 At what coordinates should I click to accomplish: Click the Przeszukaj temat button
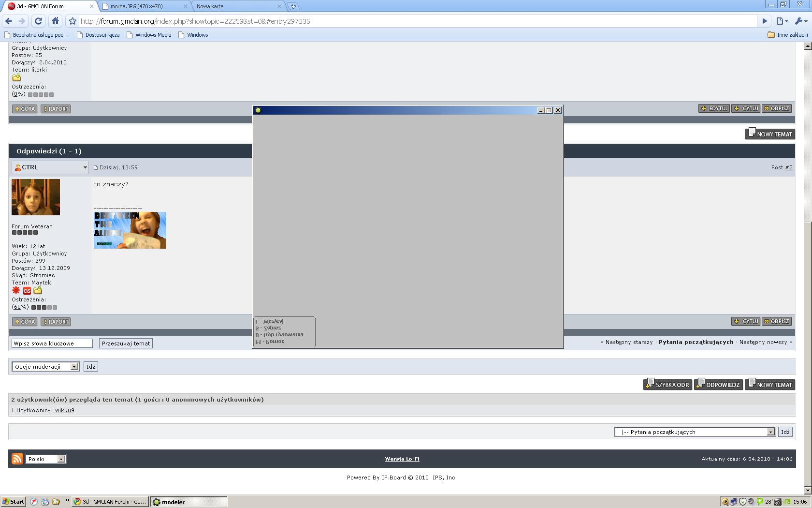pos(126,344)
